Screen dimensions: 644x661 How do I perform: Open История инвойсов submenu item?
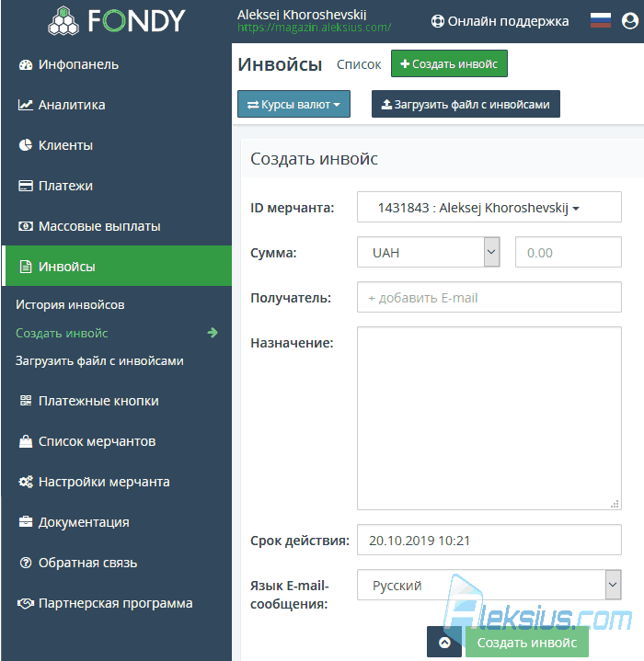click(70, 305)
